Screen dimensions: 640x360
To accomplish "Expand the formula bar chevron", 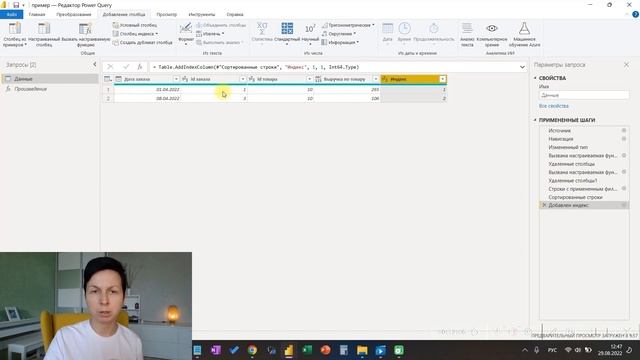I will point(522,67).
